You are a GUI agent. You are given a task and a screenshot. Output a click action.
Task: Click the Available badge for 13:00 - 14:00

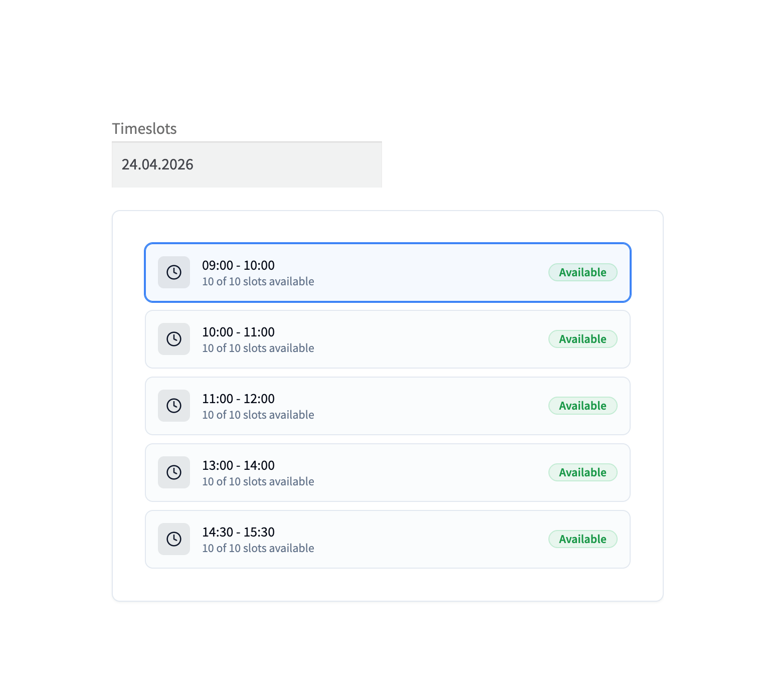pos(583,472)
